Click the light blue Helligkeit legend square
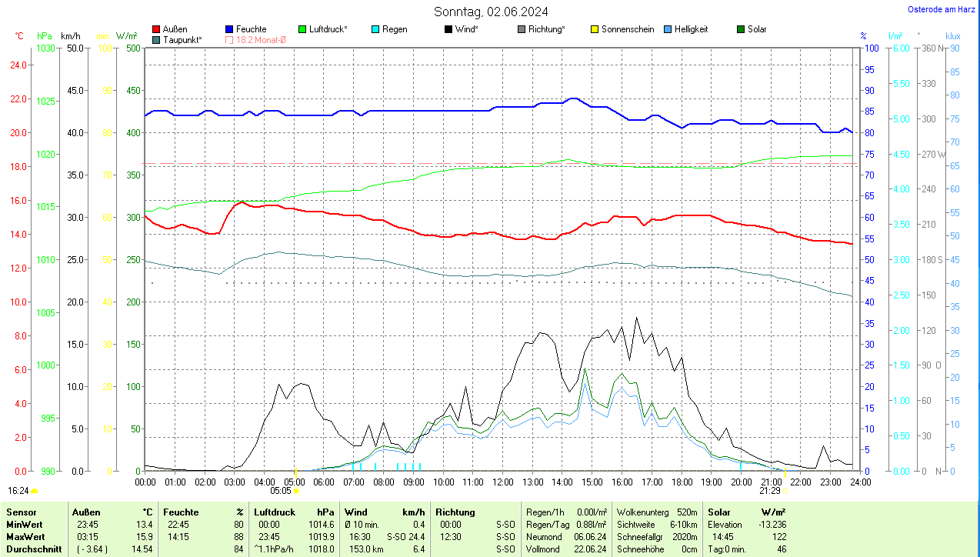The width and height of the screenshot is (980, 557). click(668, 29)
